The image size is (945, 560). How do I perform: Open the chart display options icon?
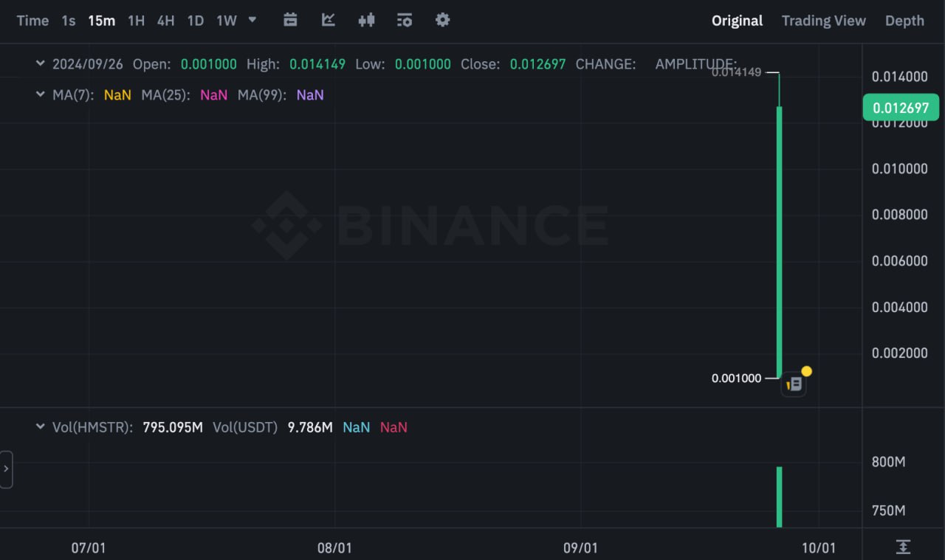click(404, 20)
